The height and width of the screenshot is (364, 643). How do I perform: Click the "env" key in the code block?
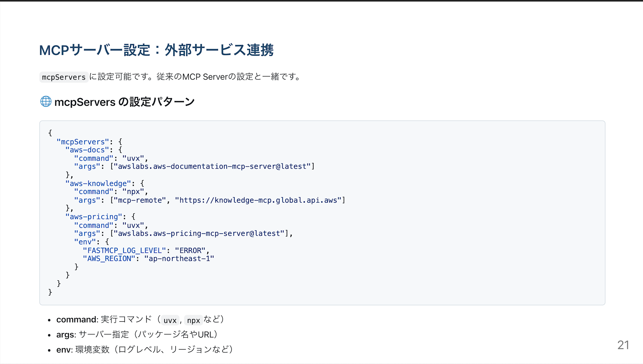click(x=85, y=242)
